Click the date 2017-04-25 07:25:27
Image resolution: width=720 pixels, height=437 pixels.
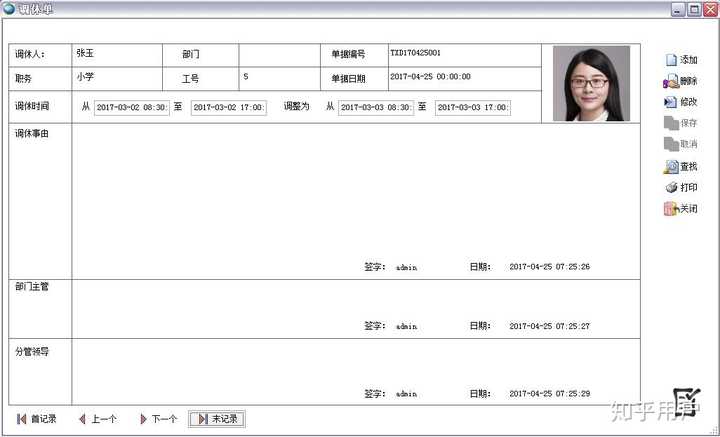tap(550, 326)
